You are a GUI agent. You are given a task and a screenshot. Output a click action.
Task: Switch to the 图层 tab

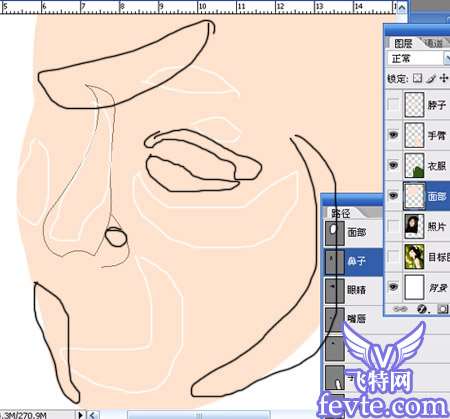(403, 43)
